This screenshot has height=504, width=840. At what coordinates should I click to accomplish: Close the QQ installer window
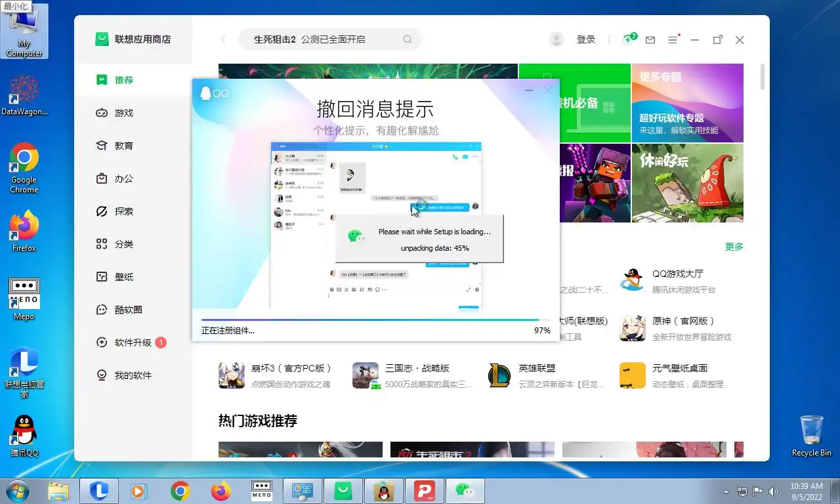coord(549,90)
